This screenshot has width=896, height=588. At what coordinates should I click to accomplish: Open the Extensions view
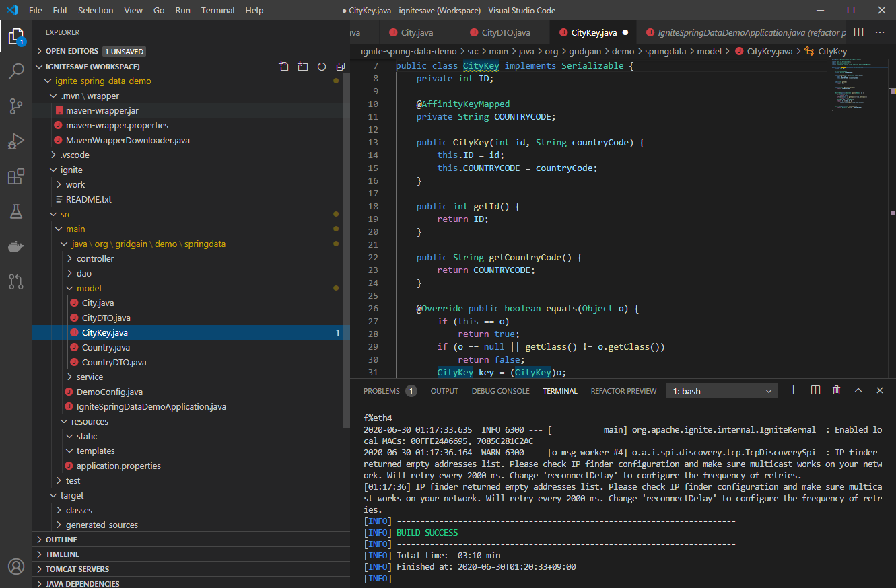16,176
